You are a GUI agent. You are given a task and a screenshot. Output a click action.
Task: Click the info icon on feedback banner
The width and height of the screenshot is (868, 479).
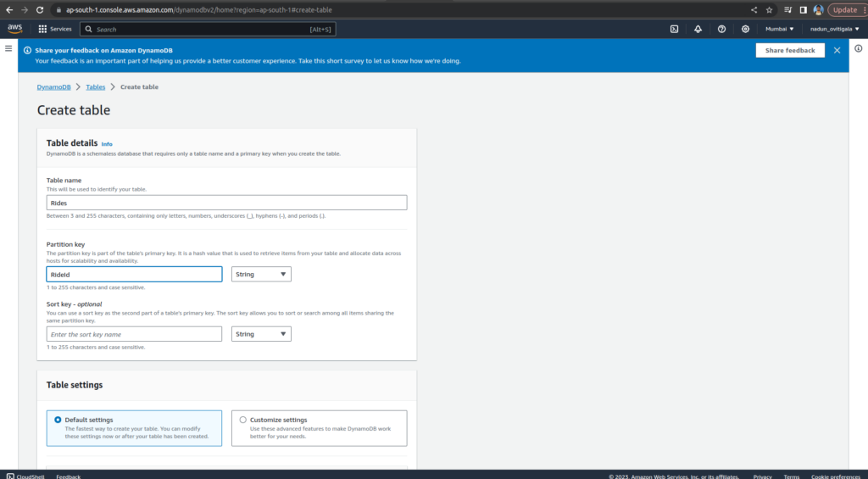tap(27, 50)
